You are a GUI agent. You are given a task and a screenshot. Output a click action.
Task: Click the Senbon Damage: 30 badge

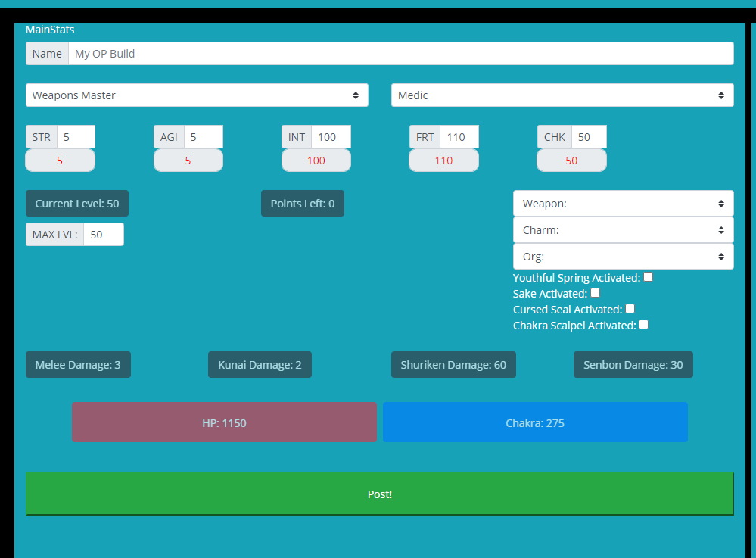[x=633, y=365]
